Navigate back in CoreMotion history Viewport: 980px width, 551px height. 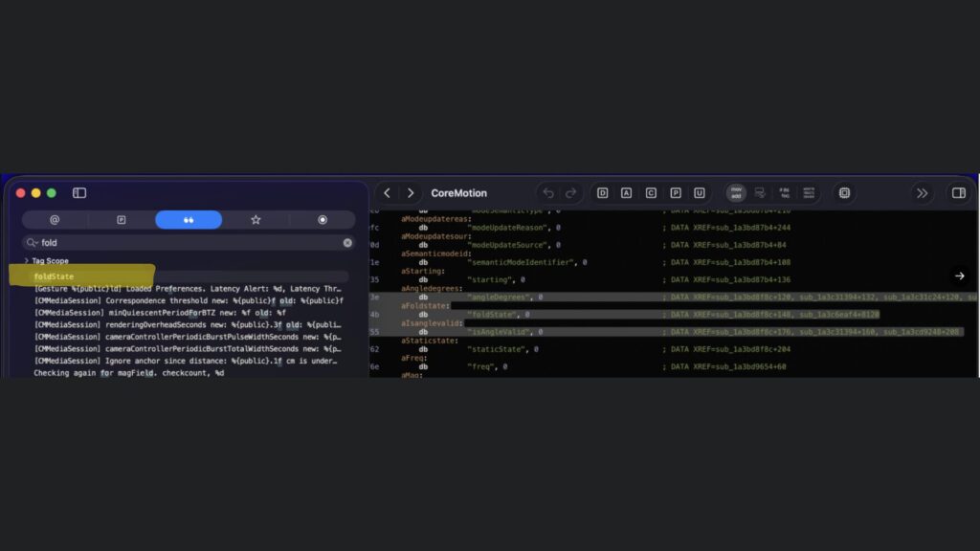pos(387,193)
